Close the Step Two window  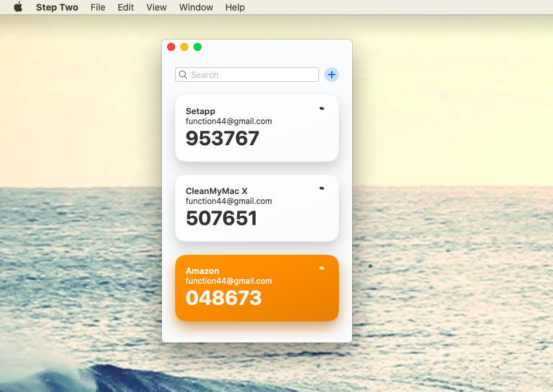171,47
